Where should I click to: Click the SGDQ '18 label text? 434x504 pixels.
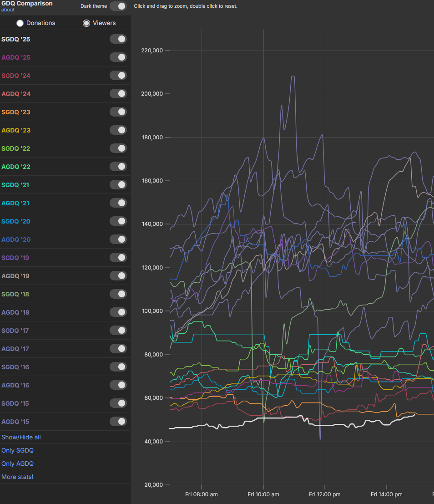(x=15, y=294)
